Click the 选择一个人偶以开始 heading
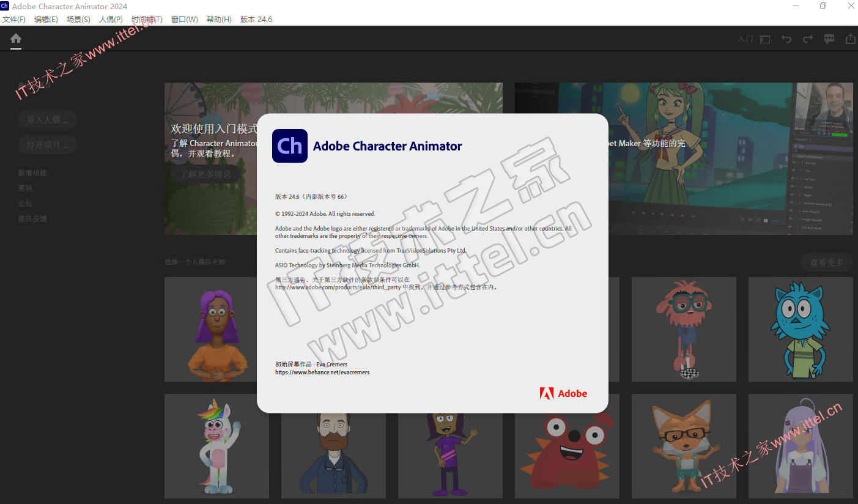Viewport: 858px width, 504px height. [195, 262]
